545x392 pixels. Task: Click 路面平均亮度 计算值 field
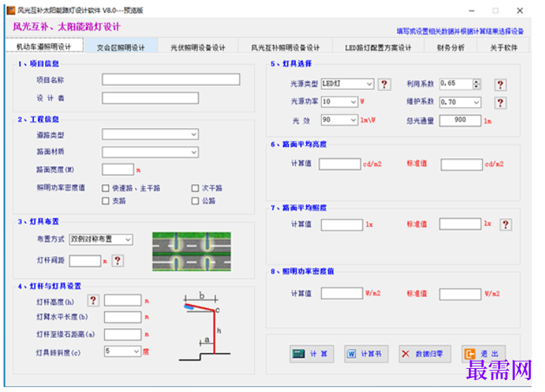(x=340, y=164)
